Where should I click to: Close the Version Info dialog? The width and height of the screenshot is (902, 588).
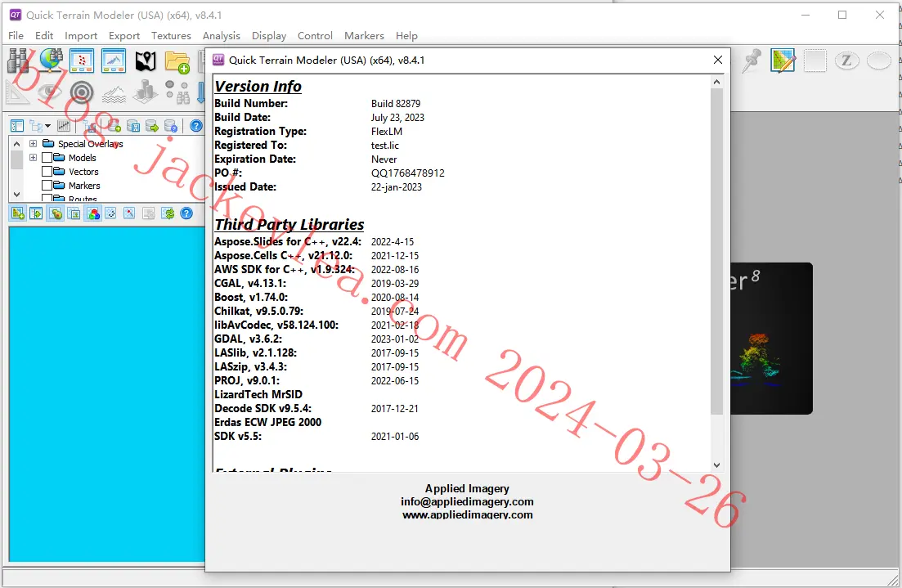717,60
